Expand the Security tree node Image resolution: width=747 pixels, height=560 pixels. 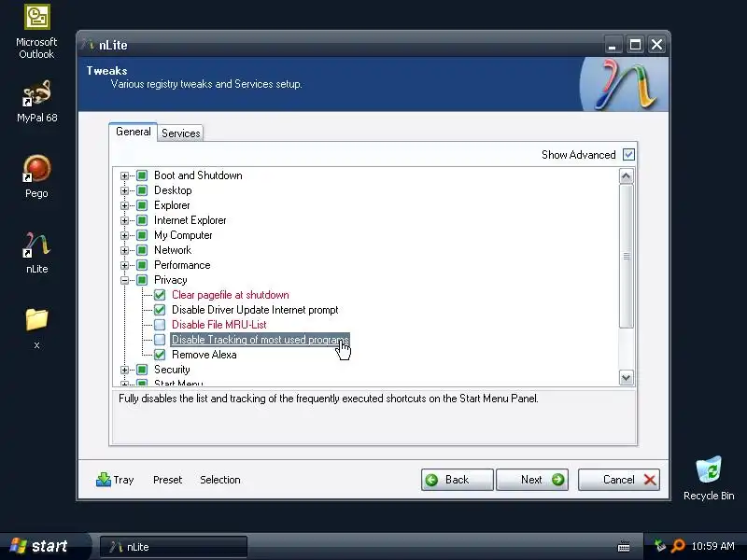124,370
